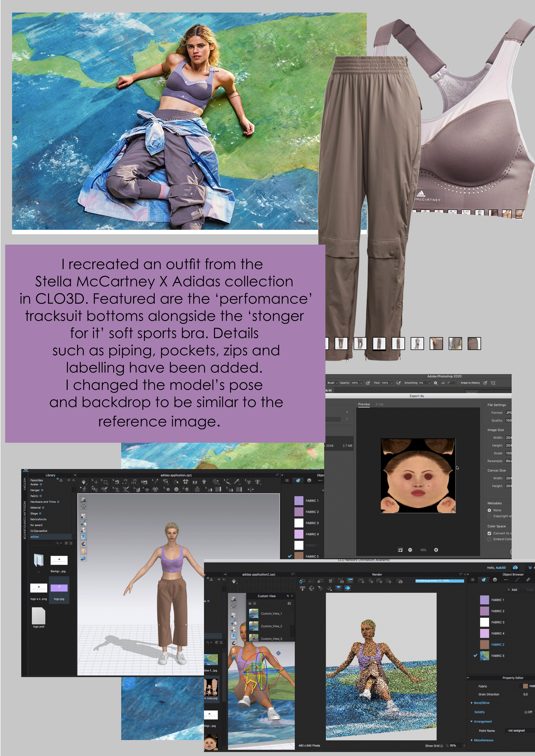
Task: Open the Format JPG dropdown
Action: pos(508,413)
